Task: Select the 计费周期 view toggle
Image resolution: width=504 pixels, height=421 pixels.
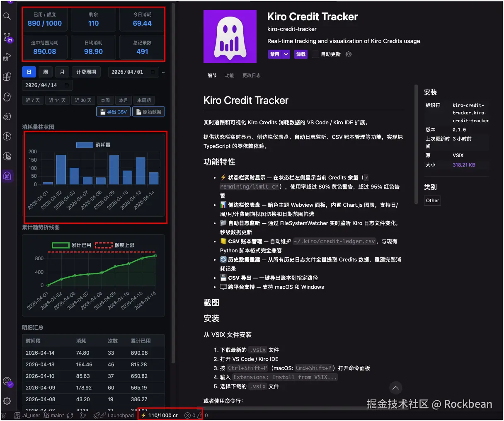Action: click(86, 72)
